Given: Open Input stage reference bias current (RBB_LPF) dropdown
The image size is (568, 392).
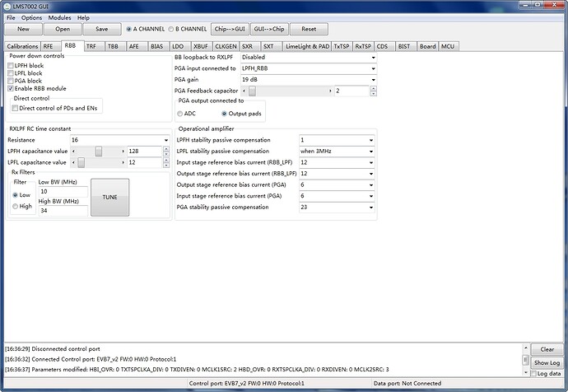Looking at the screenshot, I should [337, 162].
